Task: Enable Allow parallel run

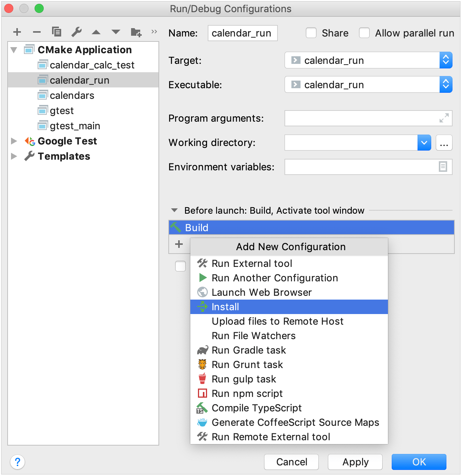Action: [364, 33]
